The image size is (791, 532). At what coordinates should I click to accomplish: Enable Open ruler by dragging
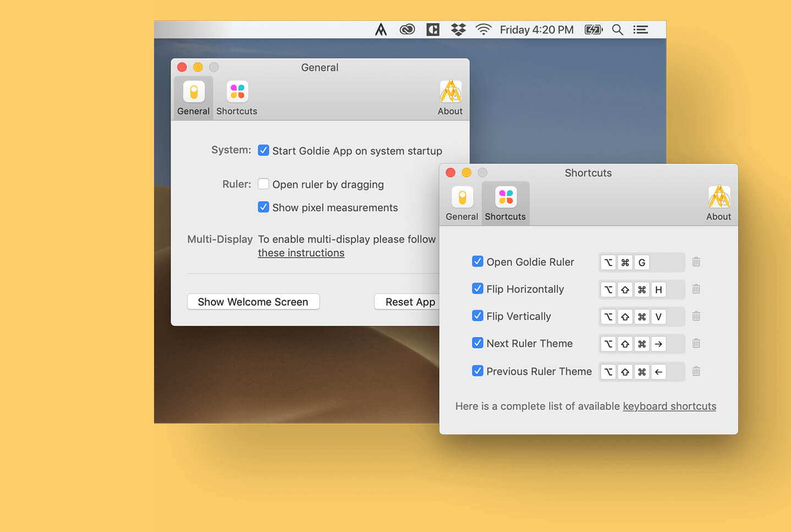click(x=263, y=184)
